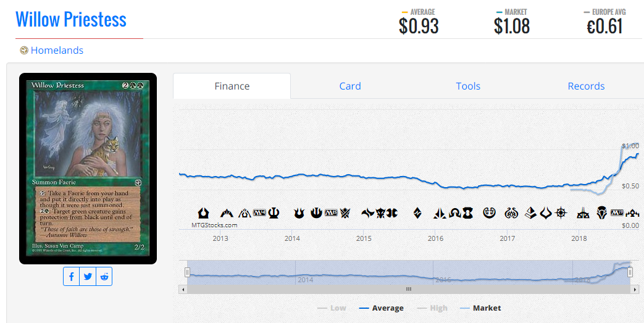Screen dimensions: 644x323
Task: Click the Theros set marker
Action: tap(274, 213)
